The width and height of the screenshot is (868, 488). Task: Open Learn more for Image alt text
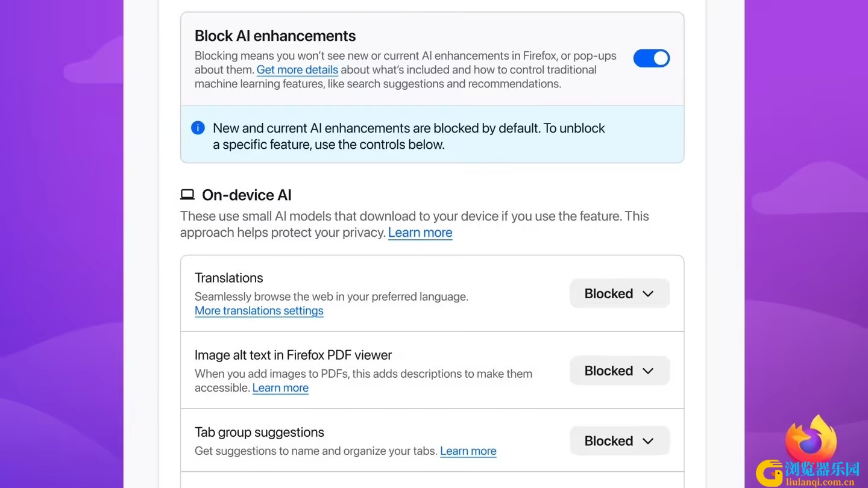(x=280, y=388)
